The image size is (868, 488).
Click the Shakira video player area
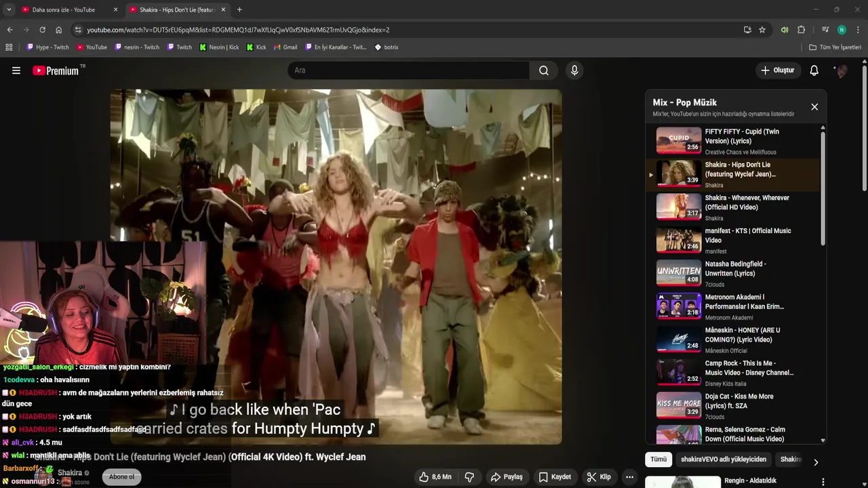(336, 267)
